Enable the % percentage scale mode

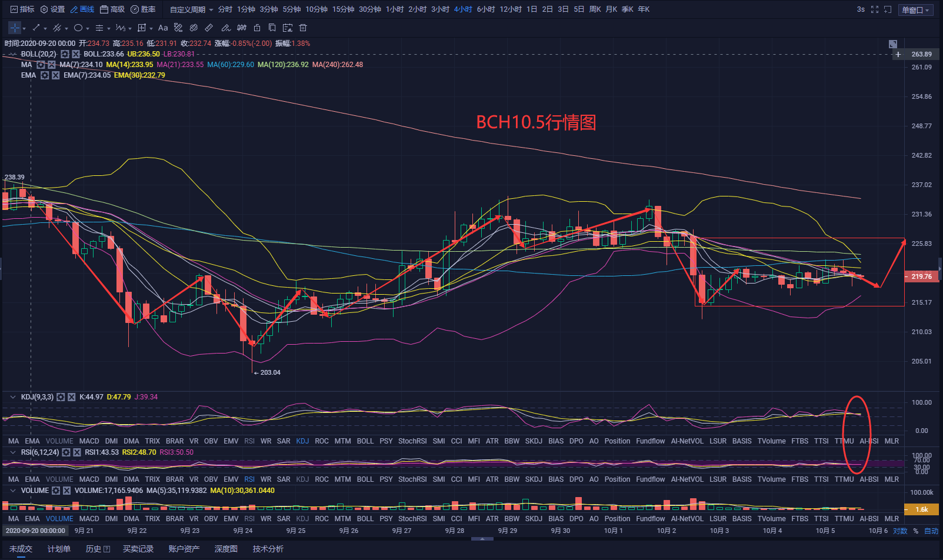click(x=916, y=530)
